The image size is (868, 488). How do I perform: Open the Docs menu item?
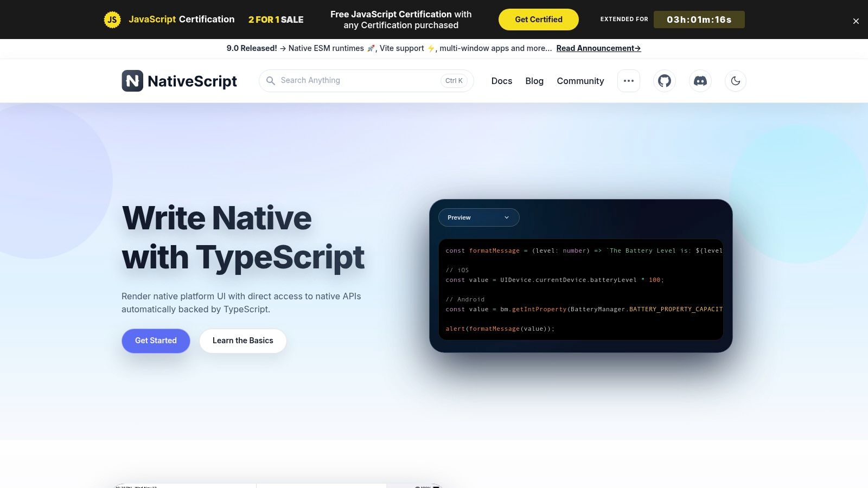pos(501,81)
